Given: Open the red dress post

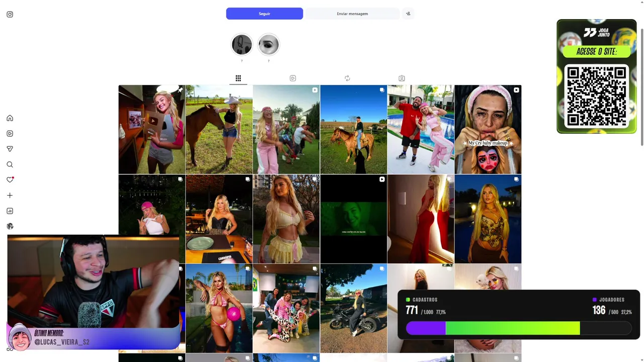Looking at the screenshot, I should point(421,219).
